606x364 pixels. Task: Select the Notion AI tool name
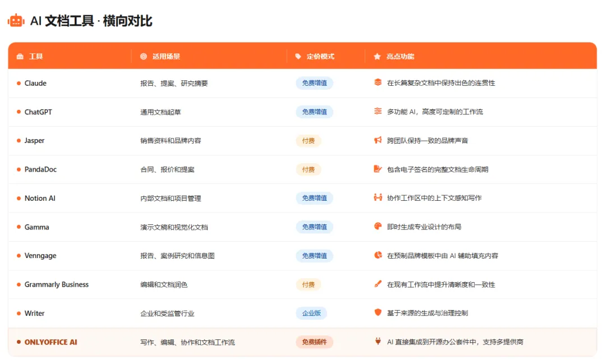(40, 198)
